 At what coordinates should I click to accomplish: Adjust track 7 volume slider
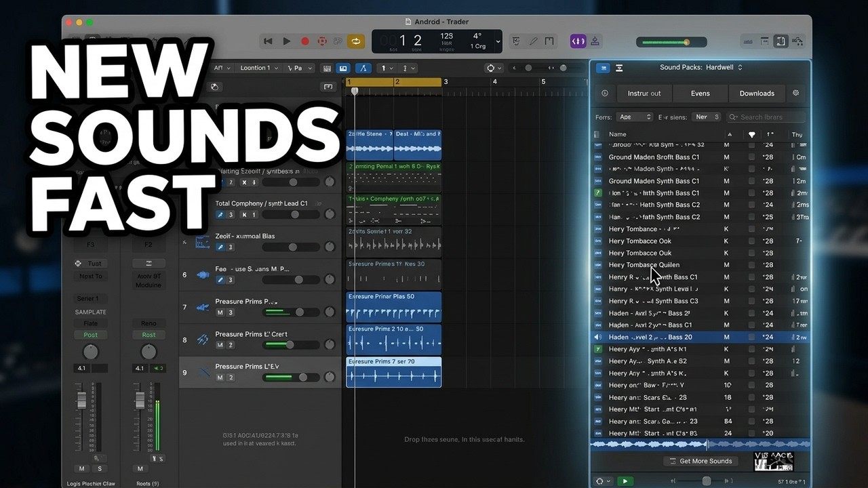click(x=291, y=312)
